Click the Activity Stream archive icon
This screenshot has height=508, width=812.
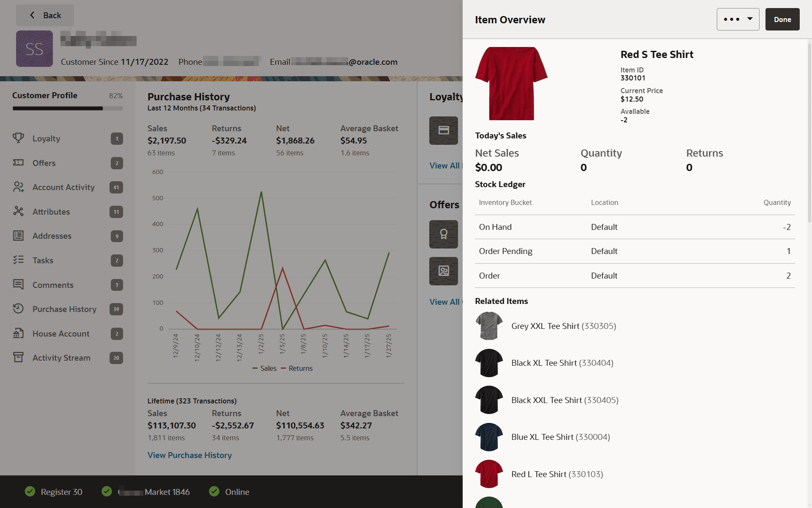click(18, 357)
